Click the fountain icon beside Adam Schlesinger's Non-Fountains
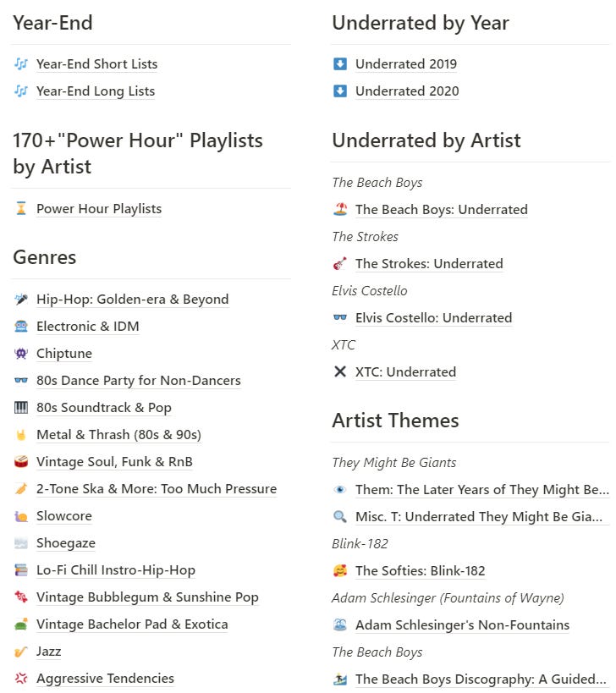Screen dimensions: 616x693 pos(340,625)
